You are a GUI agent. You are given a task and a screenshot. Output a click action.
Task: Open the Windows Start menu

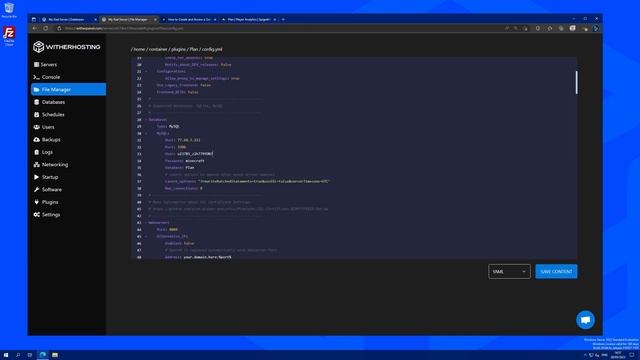pyautogui.click(x=6, y=355)
